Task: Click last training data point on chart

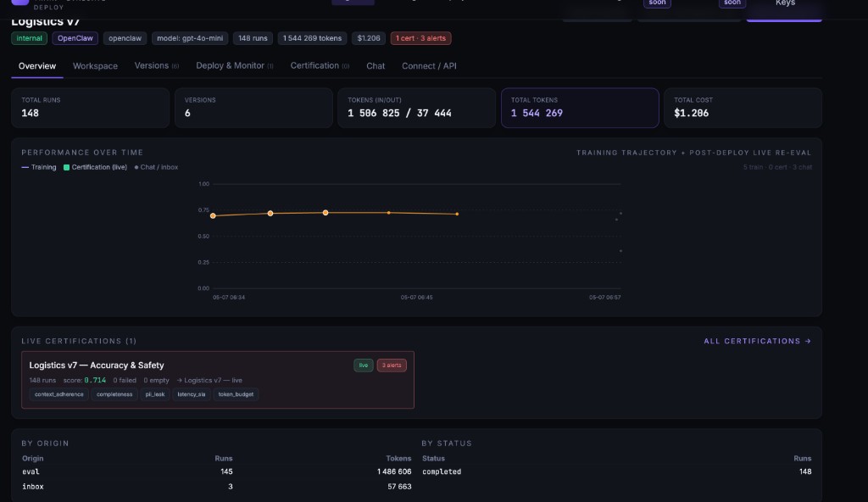Action: (457, 214)
